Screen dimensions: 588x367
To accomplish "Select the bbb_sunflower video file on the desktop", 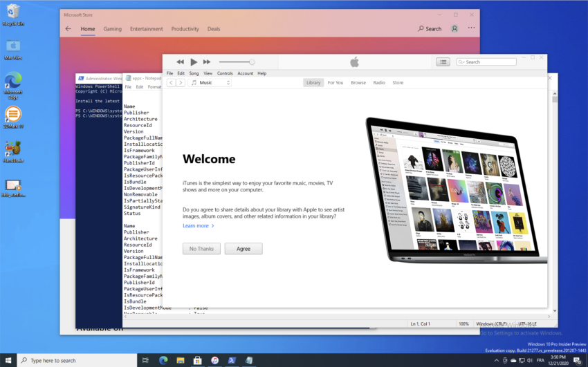I will 13,189.
